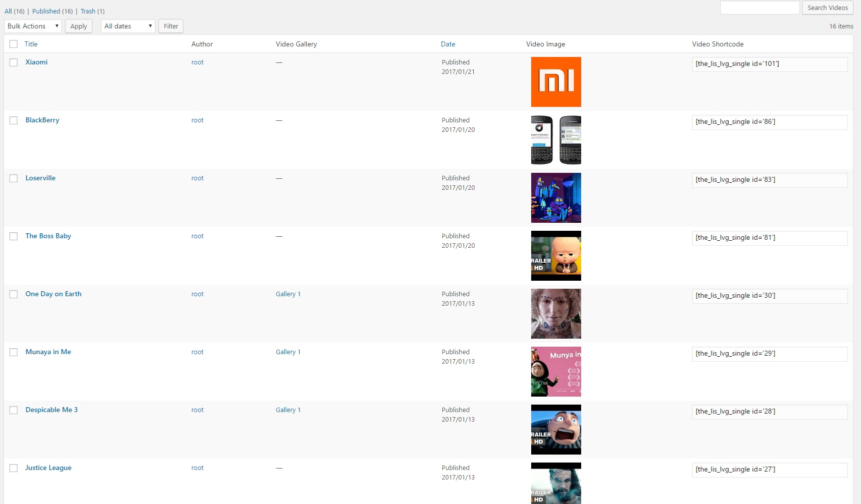Open One Day on Earth video title
The width and height of the screenshot is (861, 504).
(53, 294)
